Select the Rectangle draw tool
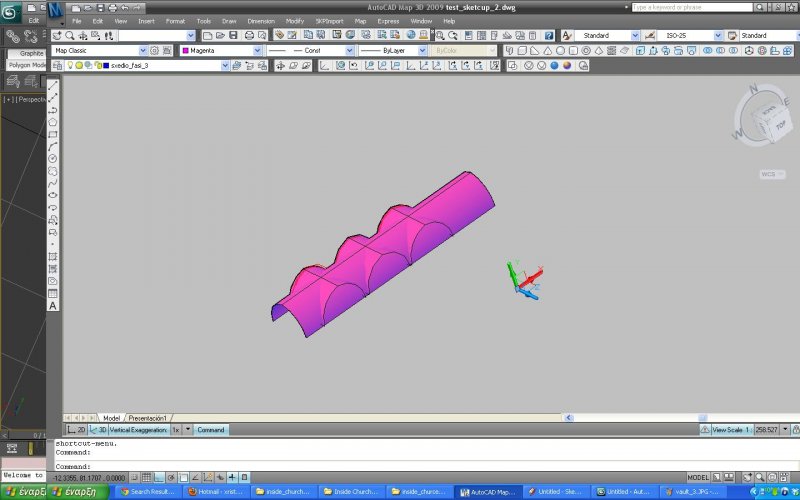 pyautogui.click(x=53, y=134)
